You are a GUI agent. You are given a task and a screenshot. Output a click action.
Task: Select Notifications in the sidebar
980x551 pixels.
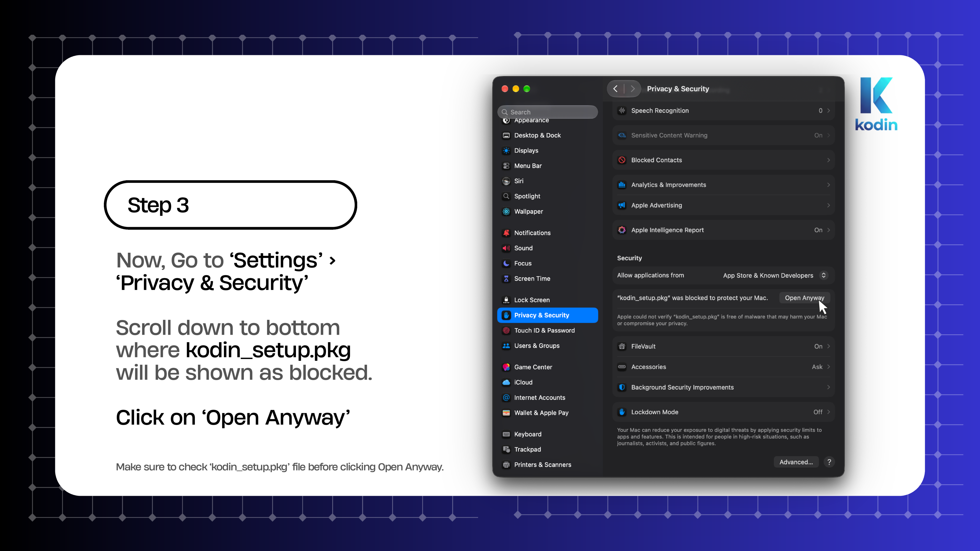pyautogui.click(x=547, y=233)
